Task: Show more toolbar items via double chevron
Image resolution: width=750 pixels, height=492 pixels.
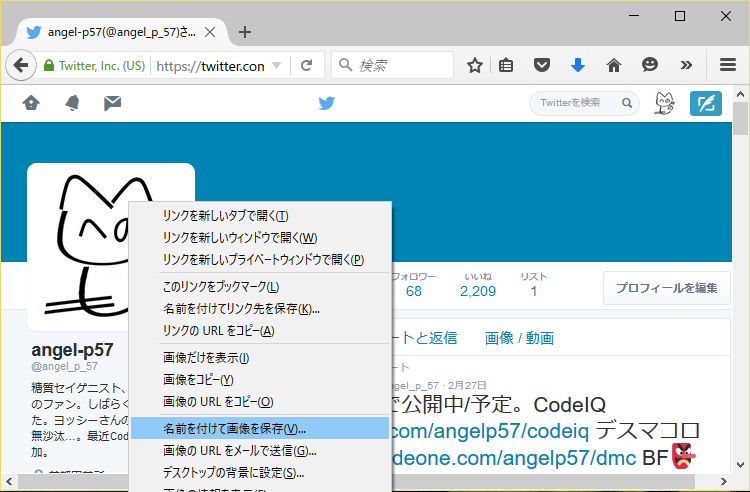Action: 686,65
